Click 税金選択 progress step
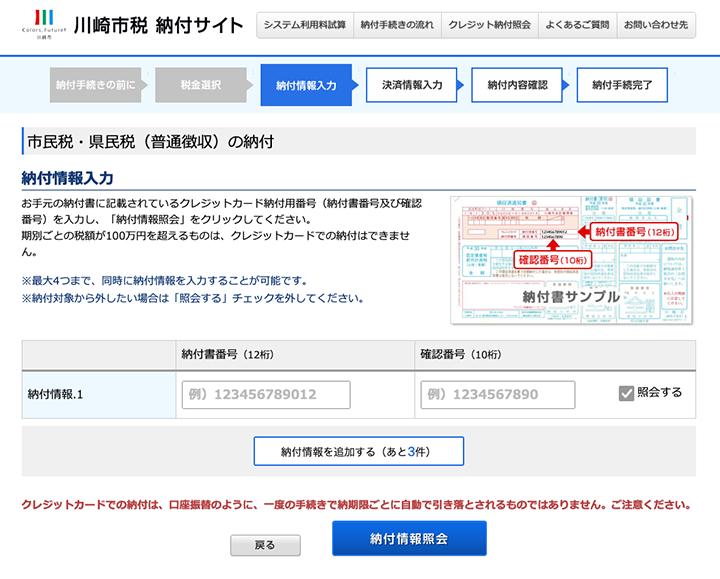Image resolution: width=720 pixels, height=579 pixels. tap(201, 85)
